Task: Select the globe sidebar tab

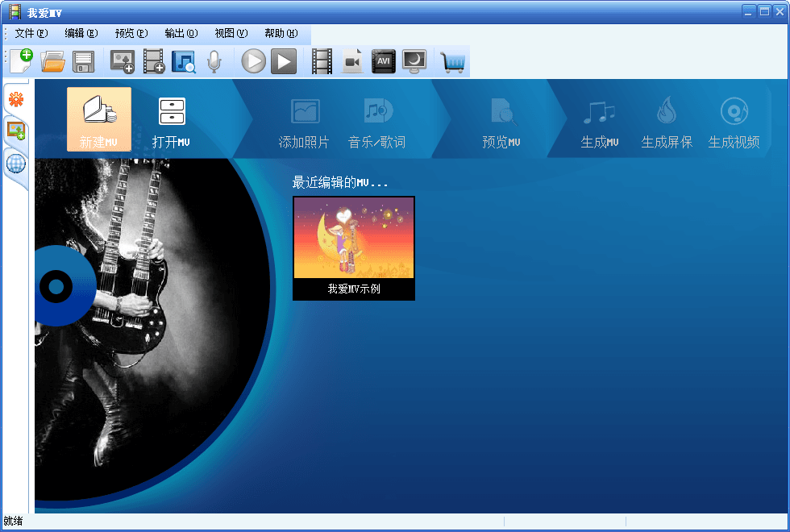Action: click(x=16, y=164)
